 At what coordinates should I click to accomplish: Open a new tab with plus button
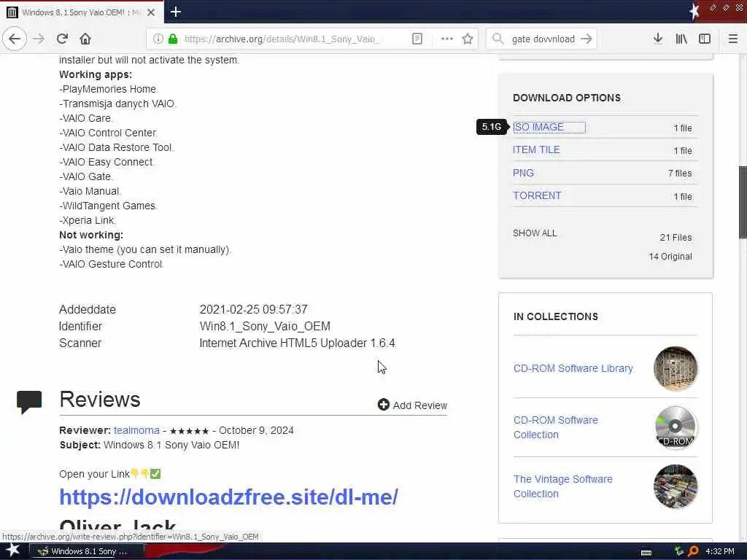(x=175, y=12)
